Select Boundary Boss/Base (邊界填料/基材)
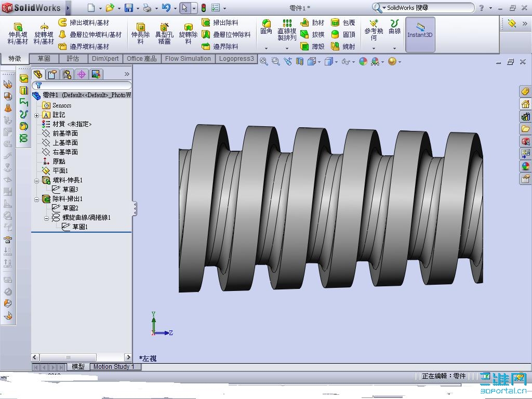This screenshot has width=532, height=399. [x=84, y=46]
